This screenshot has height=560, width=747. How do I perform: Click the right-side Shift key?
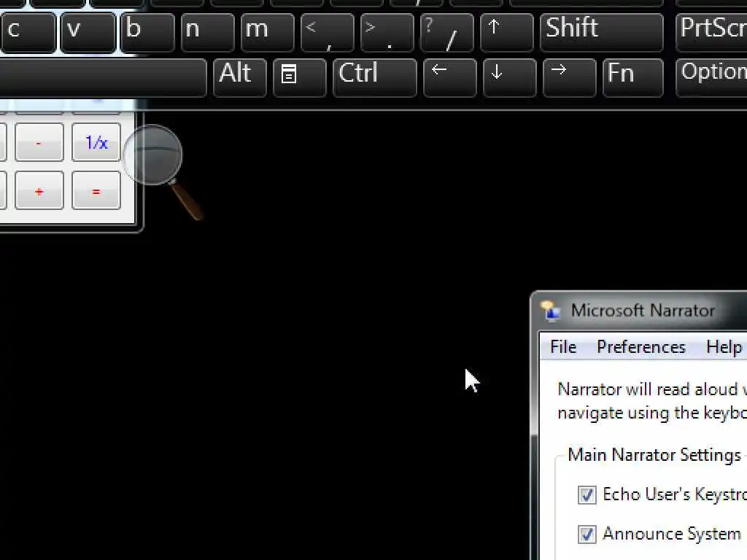point(602,32)
